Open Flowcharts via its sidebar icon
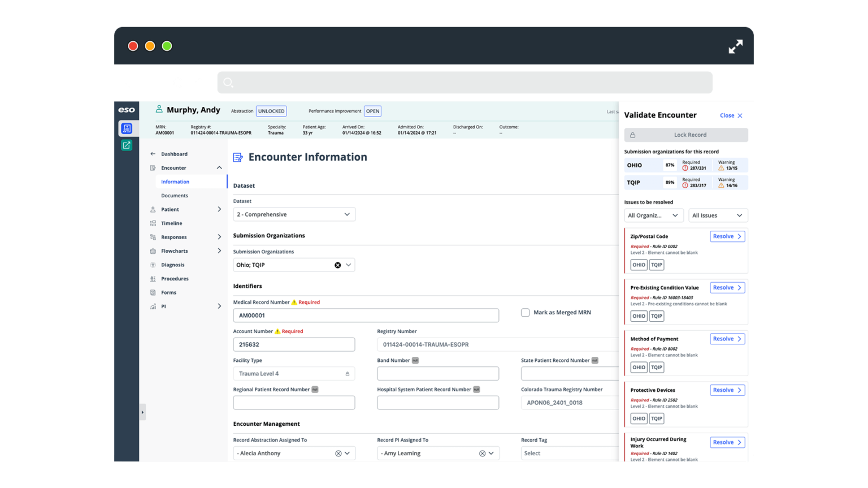Viewport: 868px width, 488px height. [153, 251]
